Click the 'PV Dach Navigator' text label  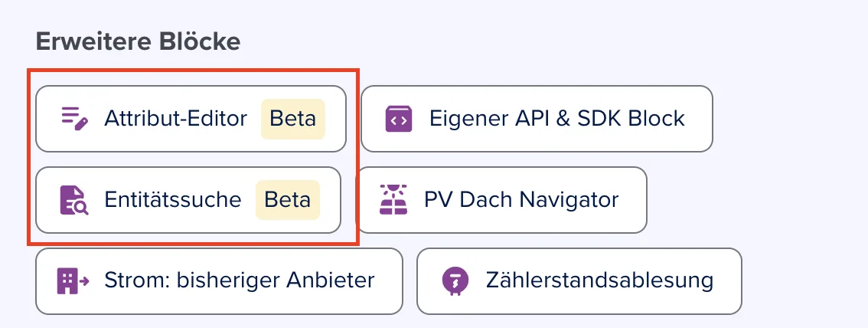[521, 200]
